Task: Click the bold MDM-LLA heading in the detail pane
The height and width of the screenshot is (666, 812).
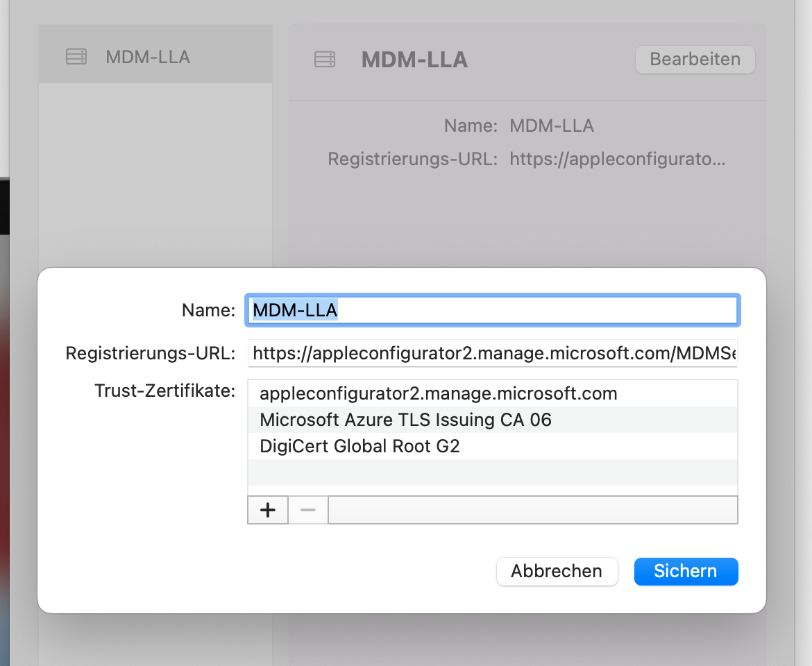Action: [414, 60]
